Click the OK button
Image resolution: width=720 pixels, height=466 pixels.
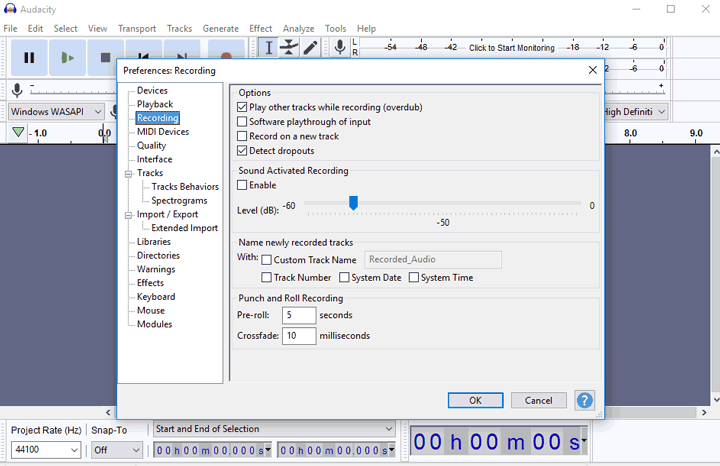(x=475, y=400)
